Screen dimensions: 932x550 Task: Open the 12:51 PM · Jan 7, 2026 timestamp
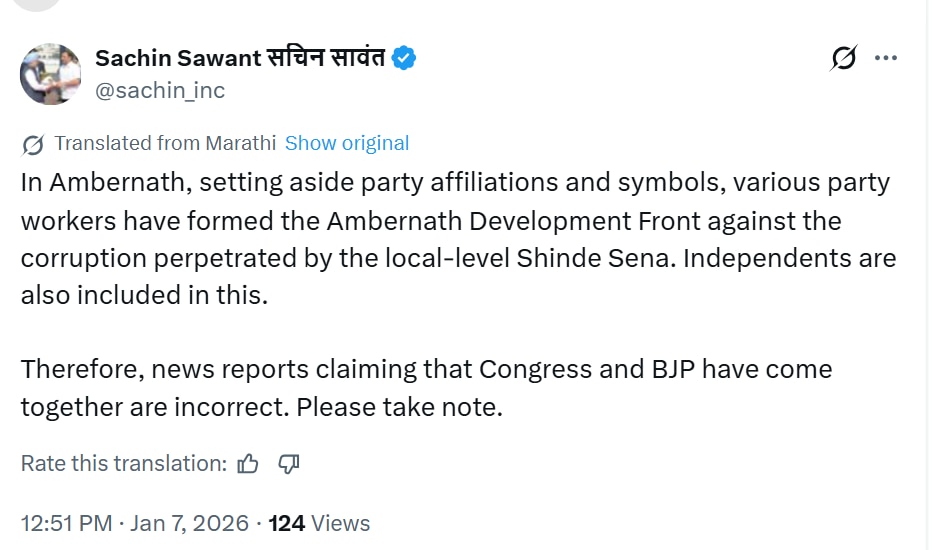point(134,523)
